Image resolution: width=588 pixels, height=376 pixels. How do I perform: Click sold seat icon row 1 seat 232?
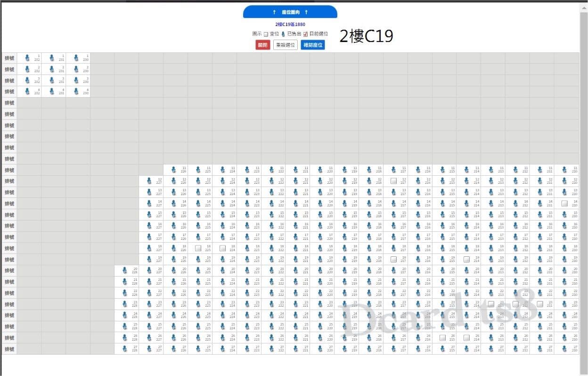(27, 58)
